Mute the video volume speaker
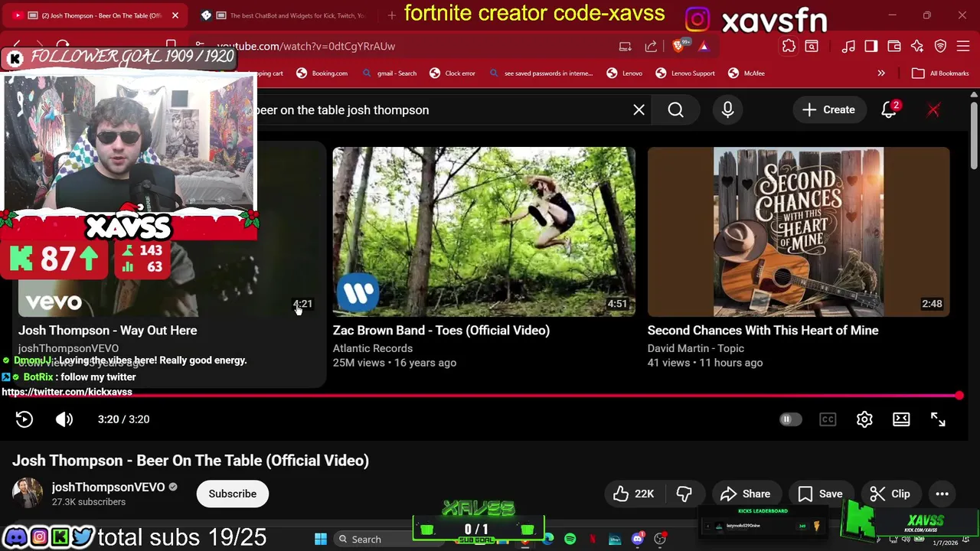The image size is (980, 551). pos(64,419)
